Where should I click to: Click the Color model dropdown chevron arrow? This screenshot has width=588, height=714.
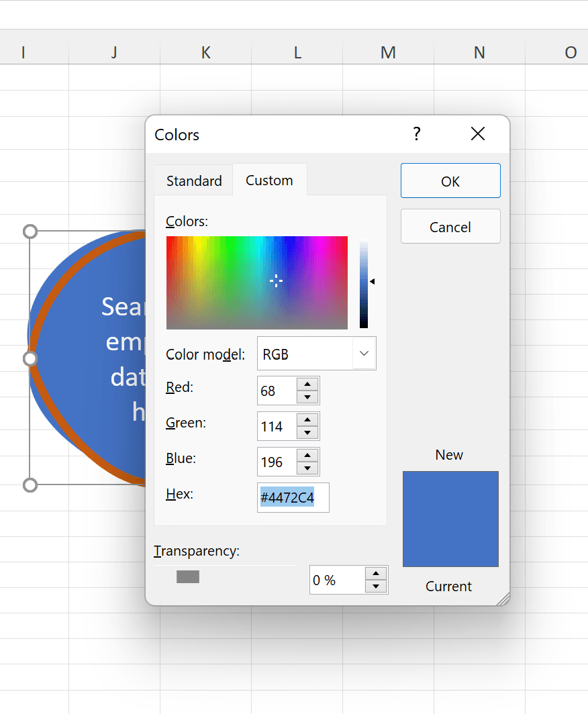[363, 354]
